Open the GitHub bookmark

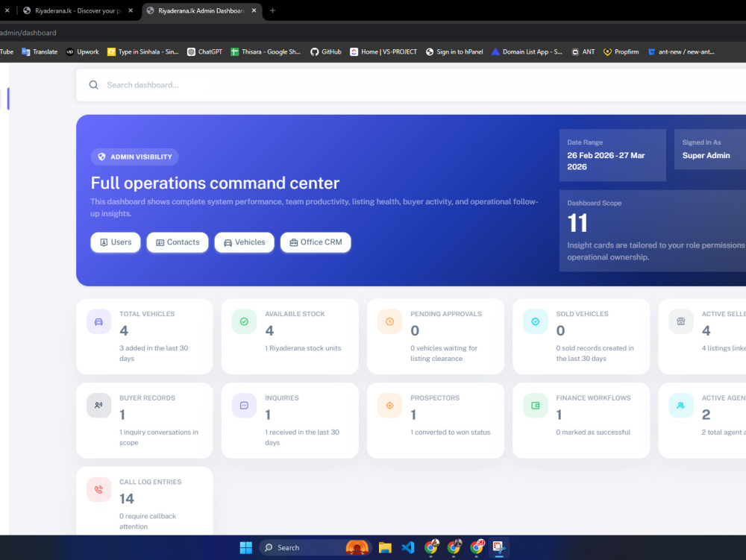pyautogui.click(x=326, y=51)
